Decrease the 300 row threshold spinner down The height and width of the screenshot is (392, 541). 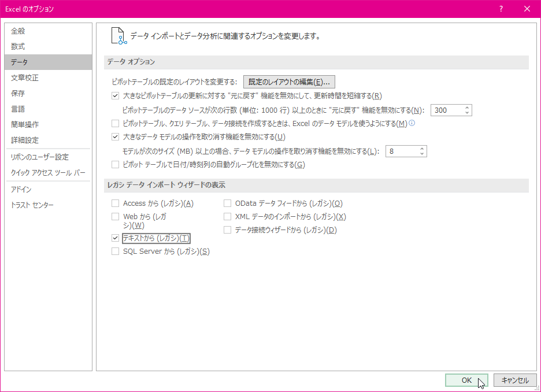pos(467,113)
